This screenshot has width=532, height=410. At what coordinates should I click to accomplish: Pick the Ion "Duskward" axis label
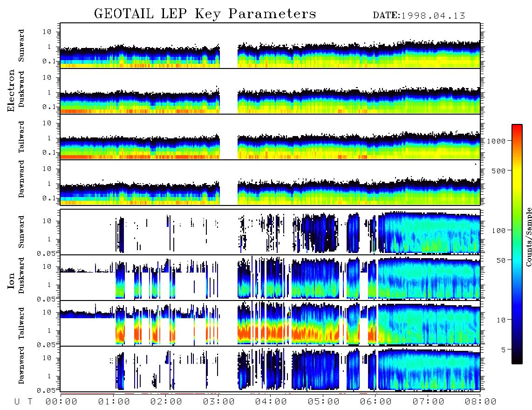21,275
